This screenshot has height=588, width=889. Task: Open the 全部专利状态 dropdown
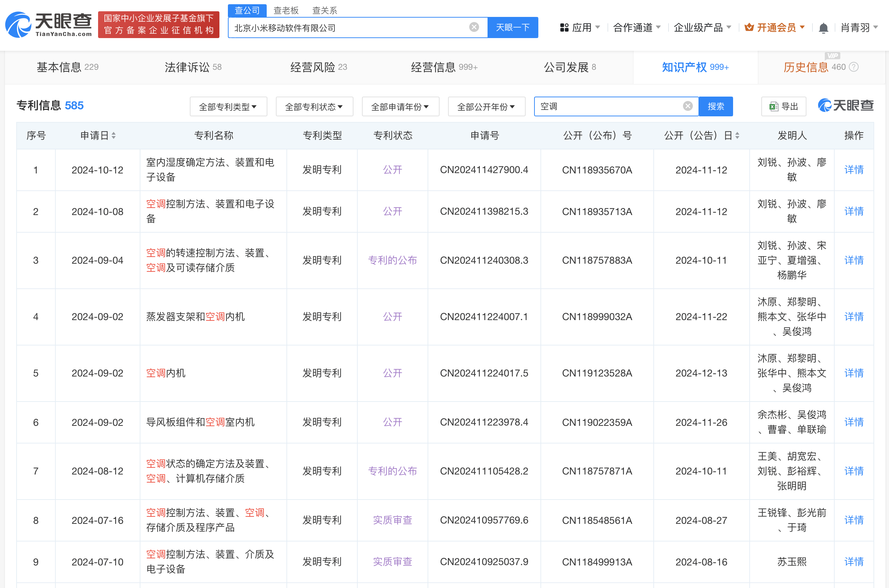pos(314,107)
